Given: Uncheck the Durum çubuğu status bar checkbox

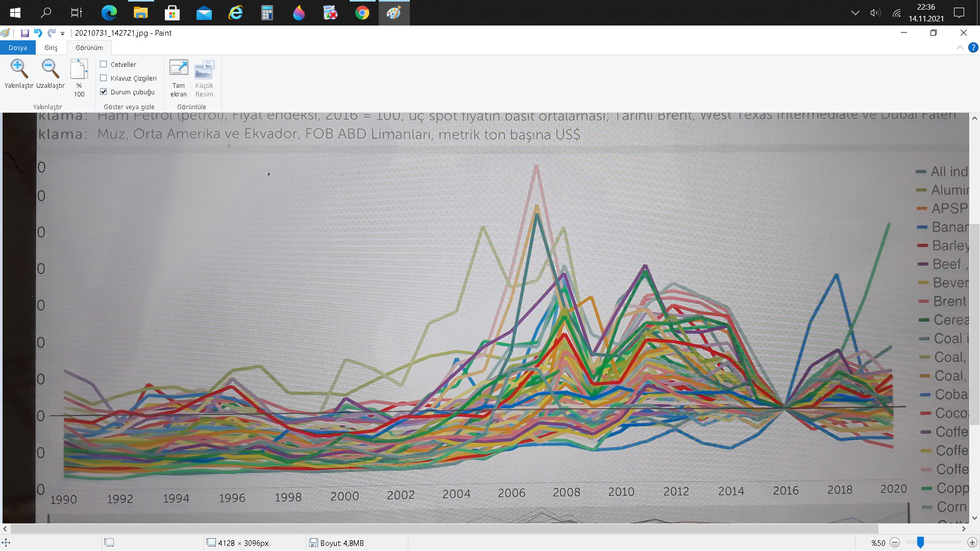Looking at the screenshot, I should pyautogui.click(x=104, y=92).
